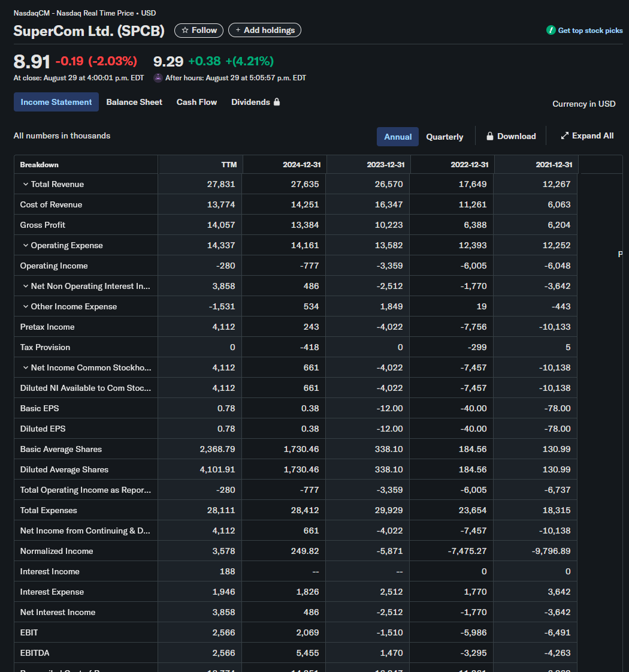The height and width of the screenshot is (672, 629).
Task: Click the Breakdown column header
Action: pos(40,165)
